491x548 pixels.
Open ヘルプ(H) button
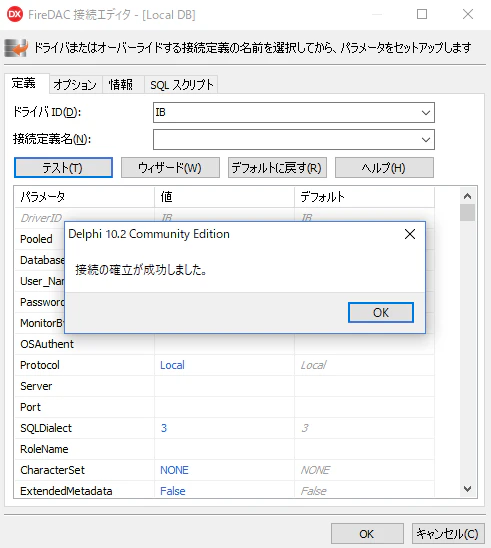coord(384,167)
